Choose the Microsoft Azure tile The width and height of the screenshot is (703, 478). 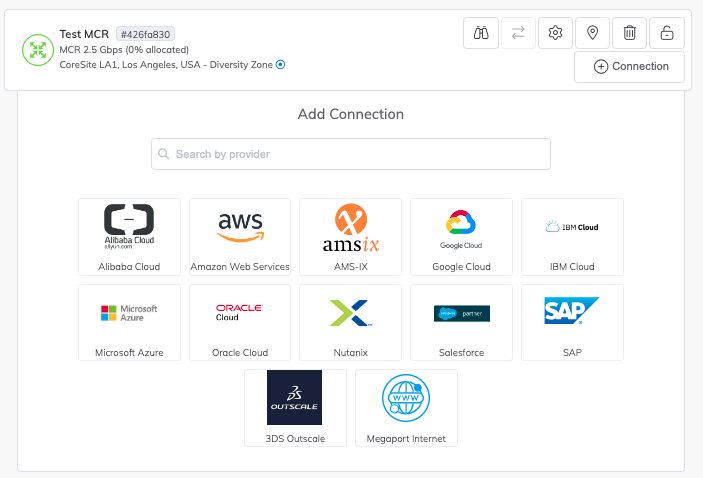[129, 322]
